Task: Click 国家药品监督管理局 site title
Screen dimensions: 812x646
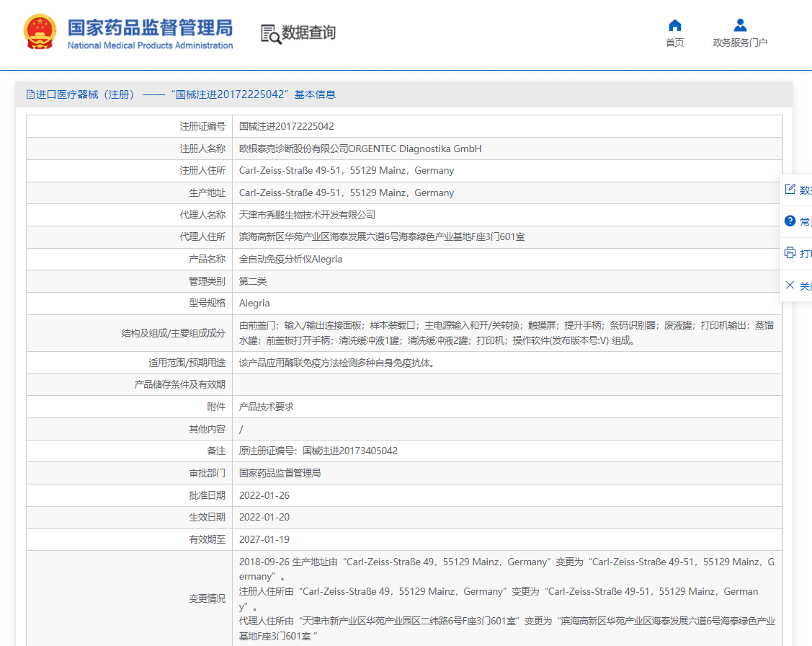Action: tap(150, 27)
